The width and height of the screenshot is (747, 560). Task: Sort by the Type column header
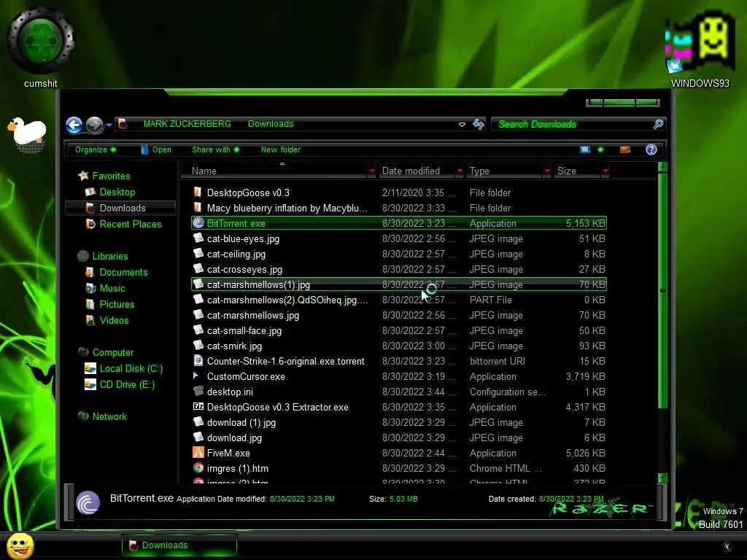click(x=505, y=171)
